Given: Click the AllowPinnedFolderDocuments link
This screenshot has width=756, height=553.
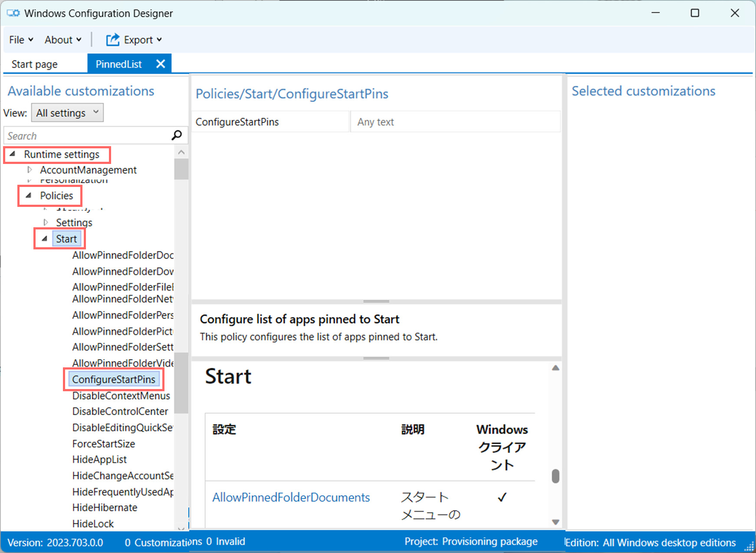Looking at the screenshot, I should coord(291,497).
